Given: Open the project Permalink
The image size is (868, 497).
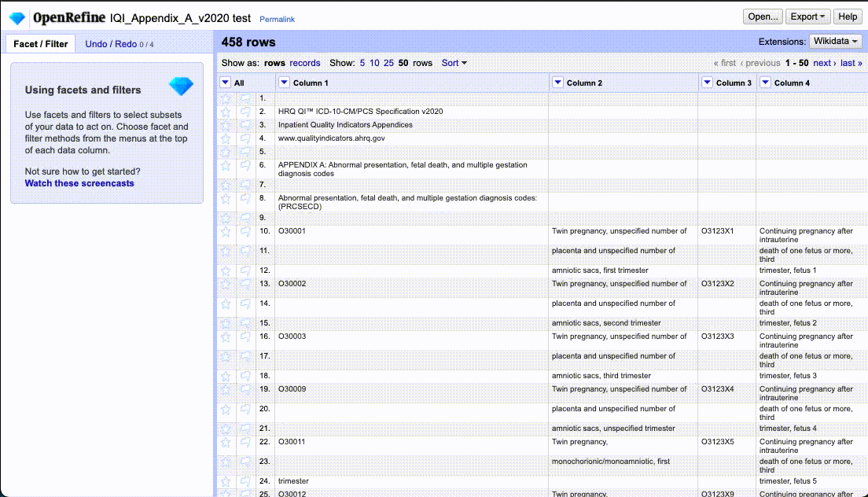Looking at the screenshot, I should point(277,20).
